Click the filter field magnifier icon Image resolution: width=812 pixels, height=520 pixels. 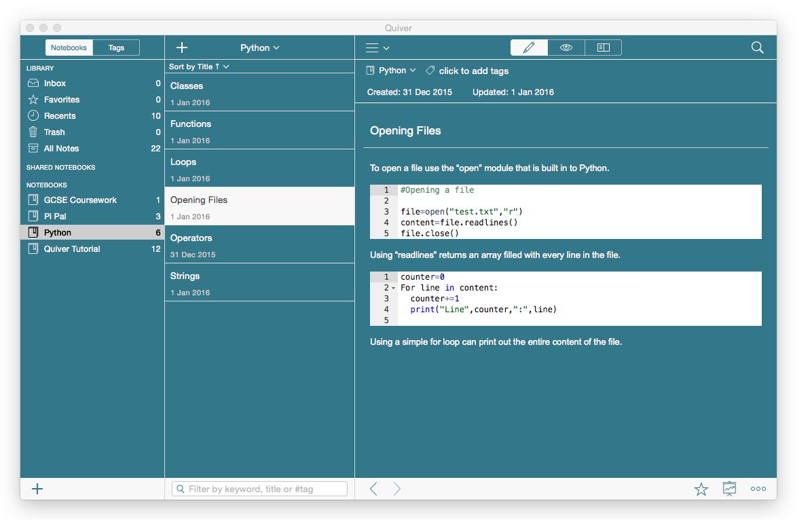click(x=180, y=489)
